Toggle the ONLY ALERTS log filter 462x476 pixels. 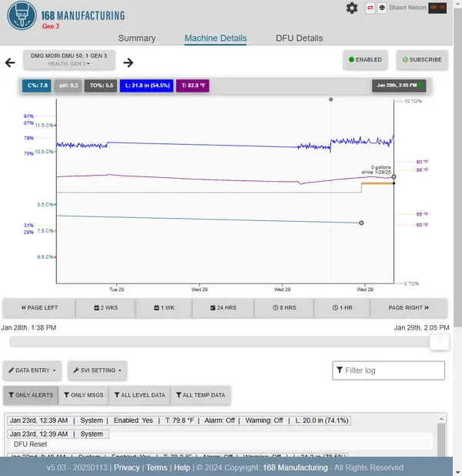coord(31,395)
